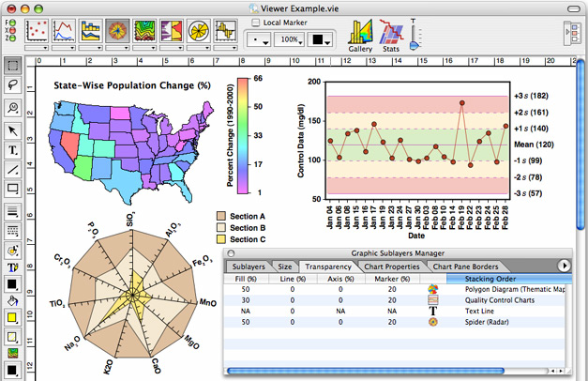Switch to the Size tab

pyautogui.click(x=285, y=267)
